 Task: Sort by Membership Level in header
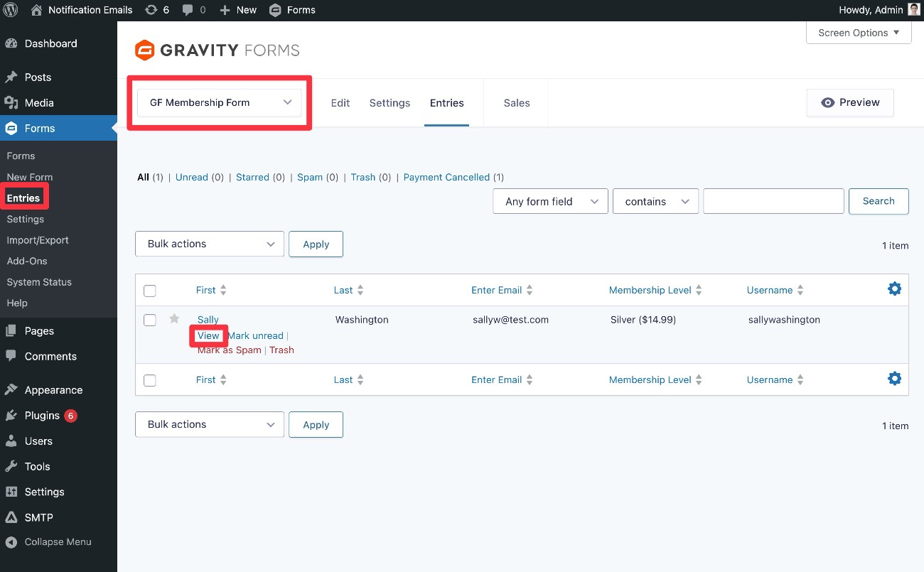pos(655,290)
